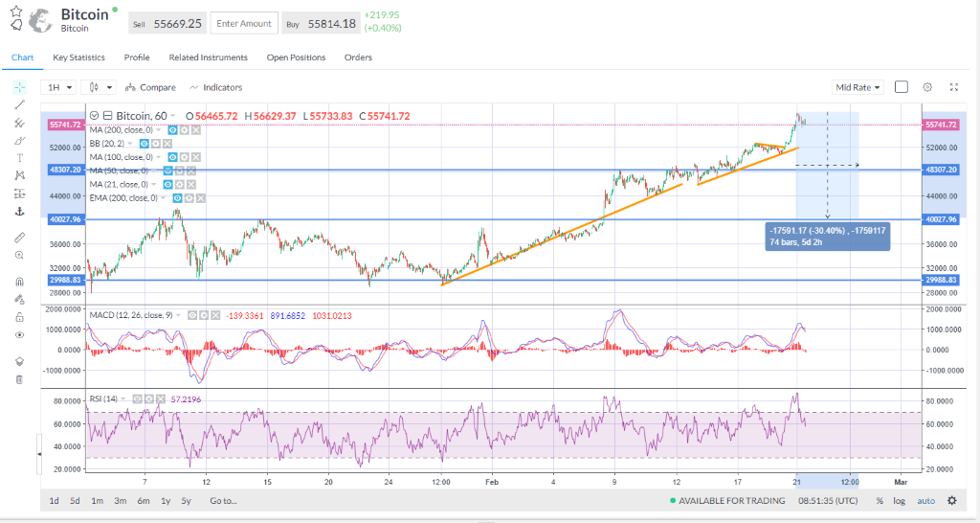Click the square checkbox next to Mid Rate

coord(902,87)
